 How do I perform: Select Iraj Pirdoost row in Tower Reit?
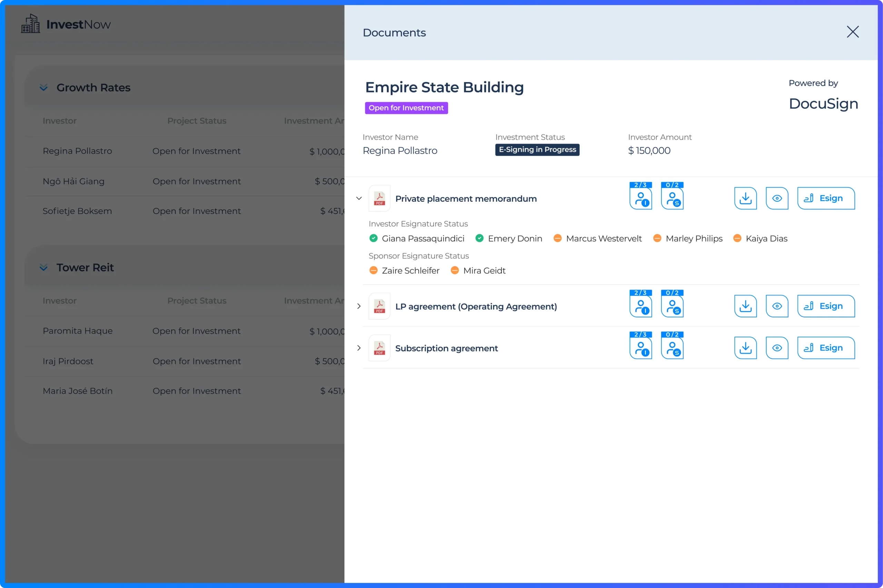184,362
